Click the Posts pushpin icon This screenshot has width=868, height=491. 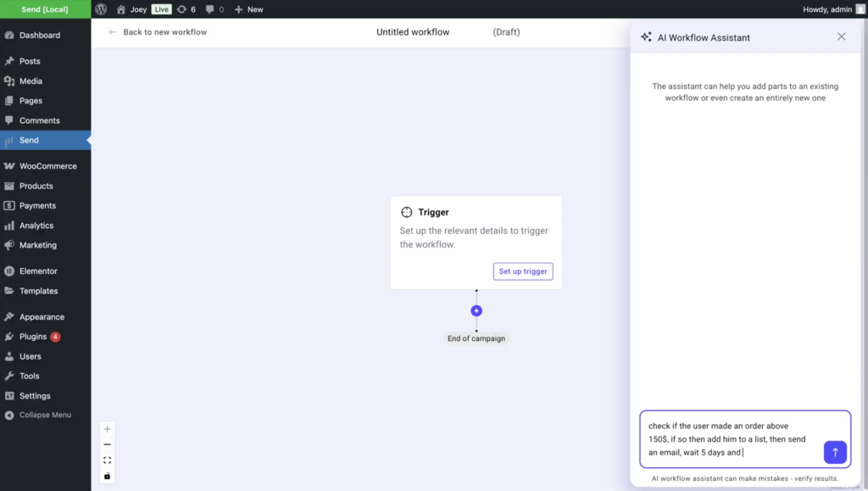point(9,61)
